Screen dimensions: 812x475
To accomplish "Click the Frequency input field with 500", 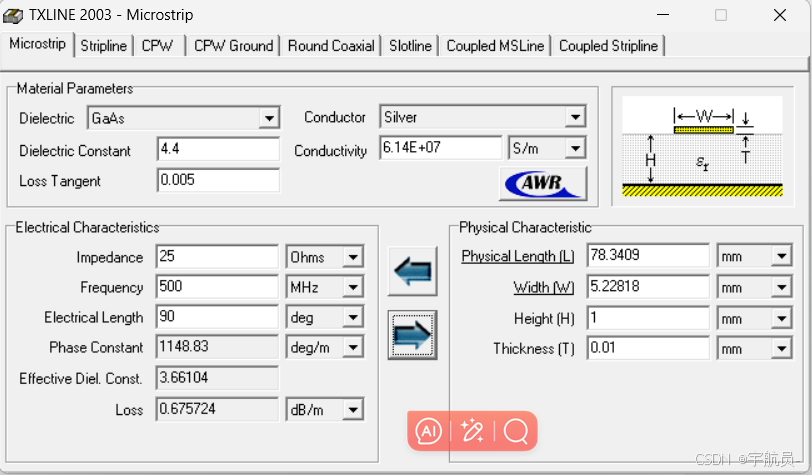I will [217, 287].
